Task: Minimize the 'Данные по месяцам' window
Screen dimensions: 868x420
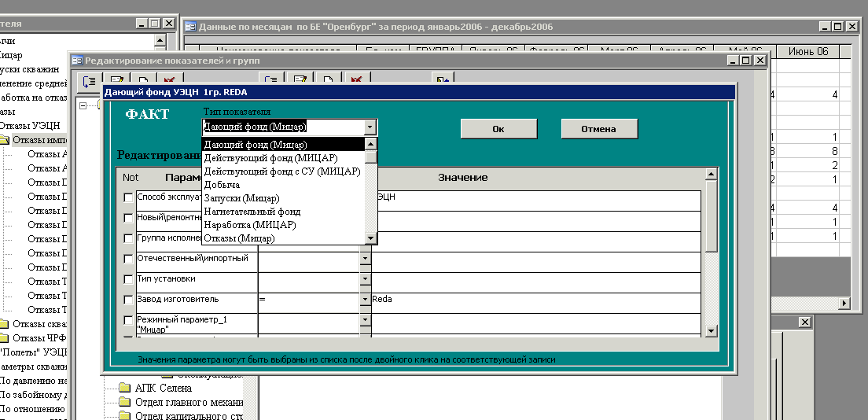Action: 826,26
